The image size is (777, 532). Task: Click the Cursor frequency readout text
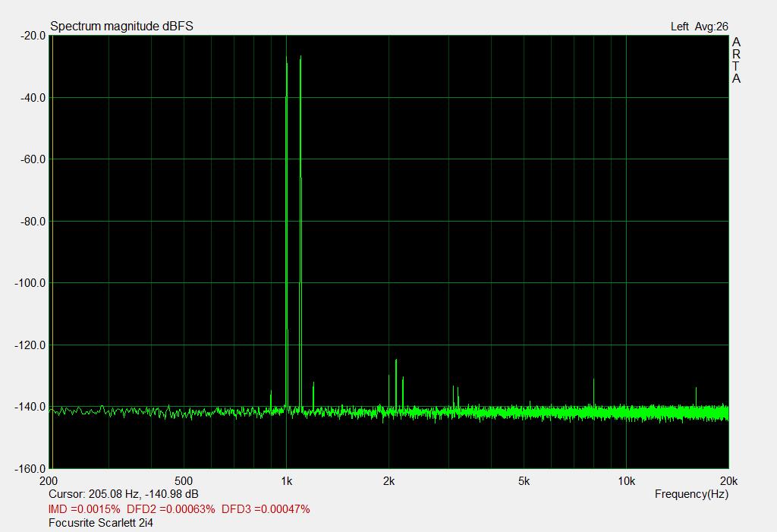[123, 494]
